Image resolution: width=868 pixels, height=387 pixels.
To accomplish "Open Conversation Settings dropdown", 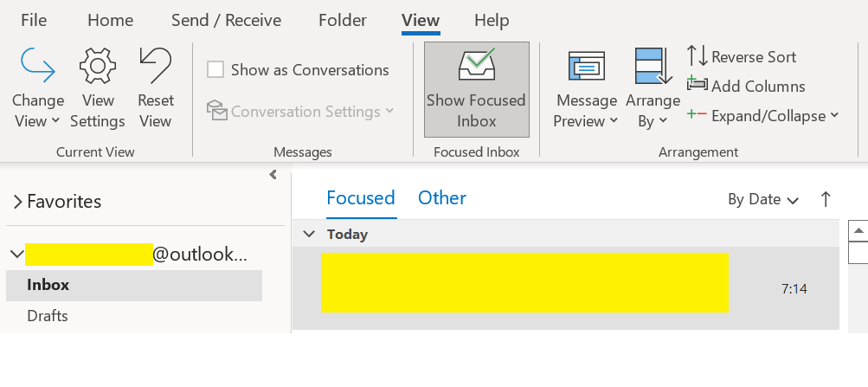I will (300, 112).
